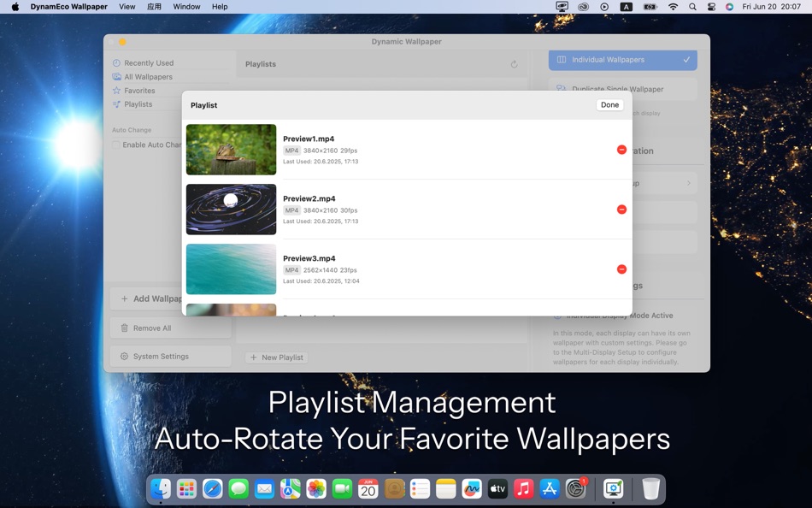Click the All Wallpapers photo icon
This screenshot has height=508, width=812.
(116, 77)
